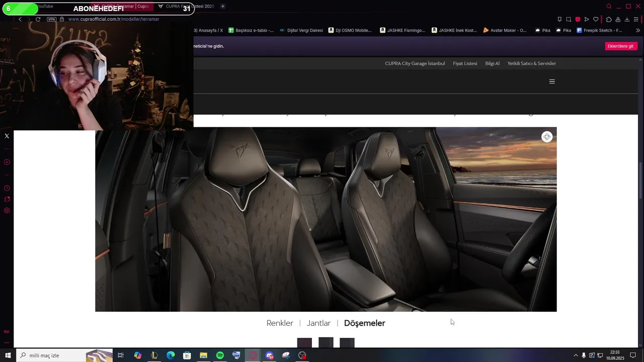The width and height of the screenshot is (644, 362).
Task: Click the Eklentilere git button
Action: tap(620, 46)
